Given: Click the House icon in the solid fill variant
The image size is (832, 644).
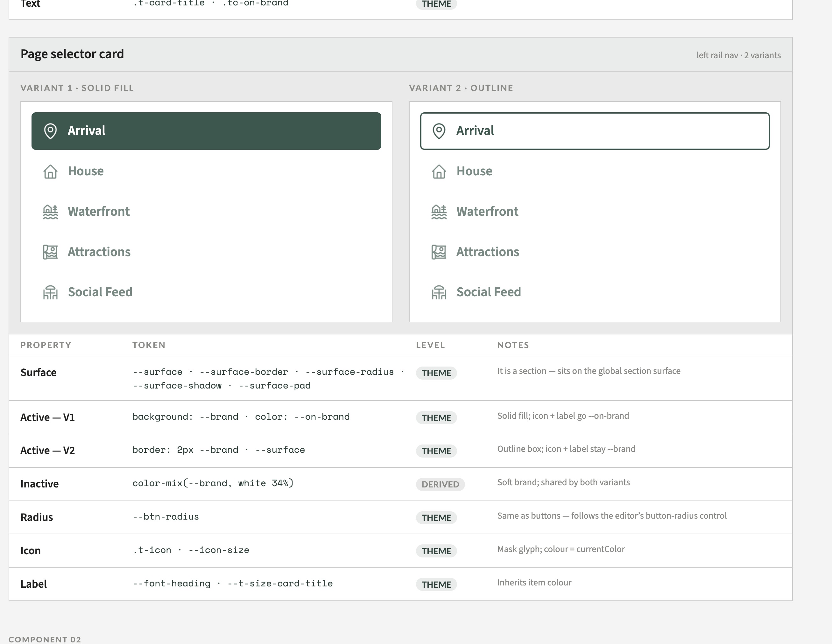Looking at the screenshot, I should pos(50,171).
